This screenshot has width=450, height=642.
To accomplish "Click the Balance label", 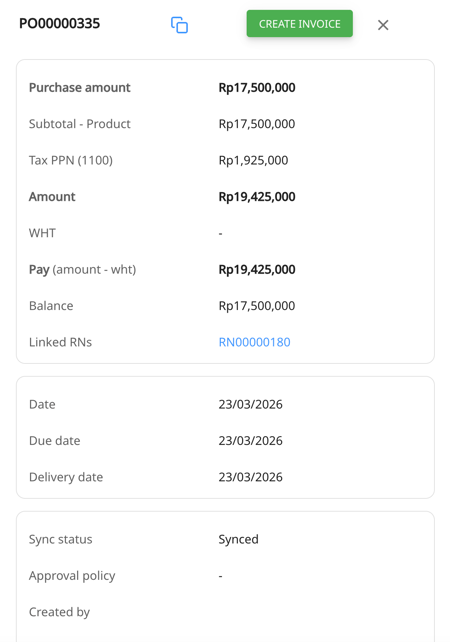I will 51,306.
